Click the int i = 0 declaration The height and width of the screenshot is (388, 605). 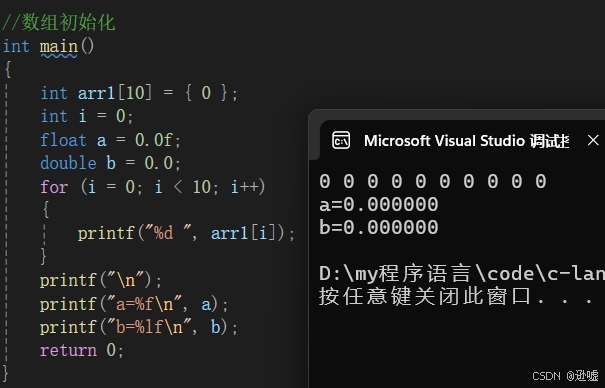(x=87, y=116)
